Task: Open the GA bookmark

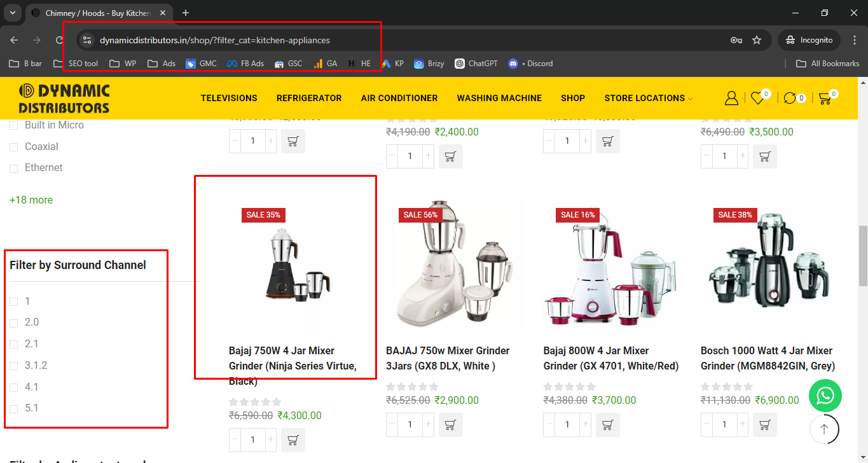Action: point(325,64)
